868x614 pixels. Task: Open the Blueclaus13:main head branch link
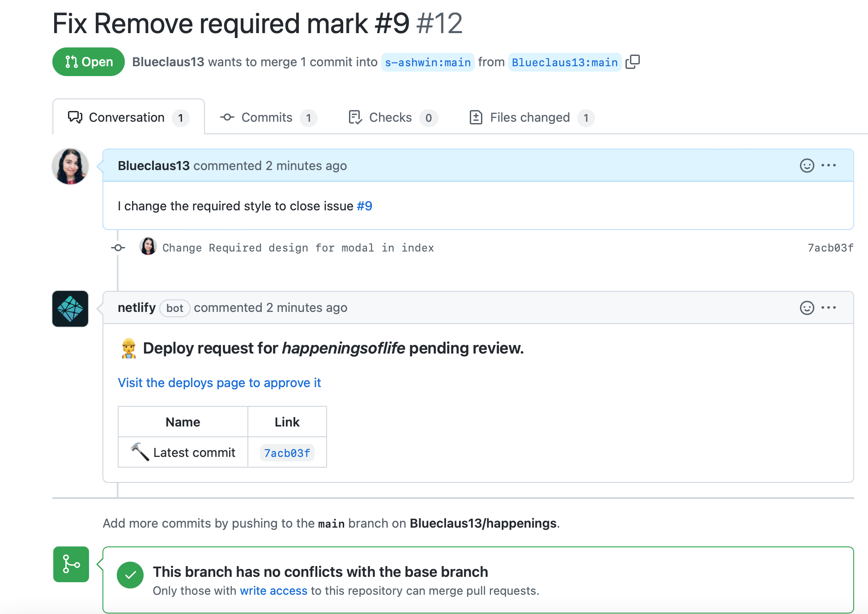pyautogui.click(x=564, y=62)
